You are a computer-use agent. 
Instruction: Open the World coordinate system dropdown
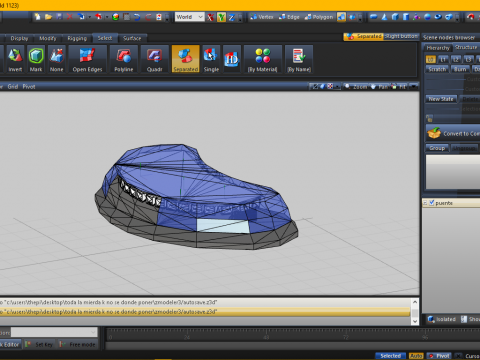point(189,17)
